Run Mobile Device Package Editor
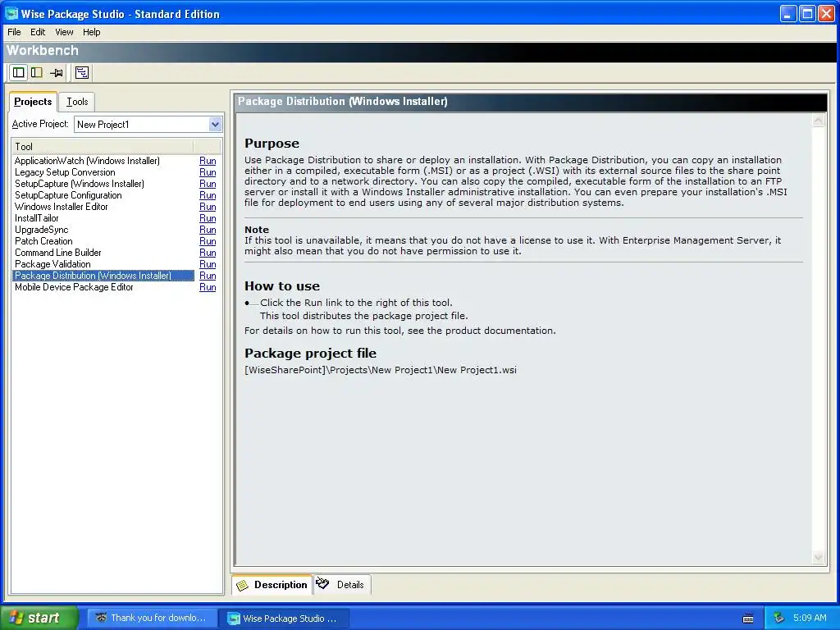Image resolution: width=840 pixels, height=630 pixels. [208, 287]
